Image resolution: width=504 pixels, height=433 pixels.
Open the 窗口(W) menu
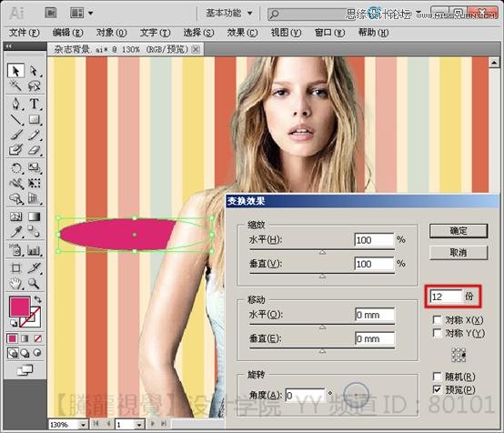[x=329, y=33]
